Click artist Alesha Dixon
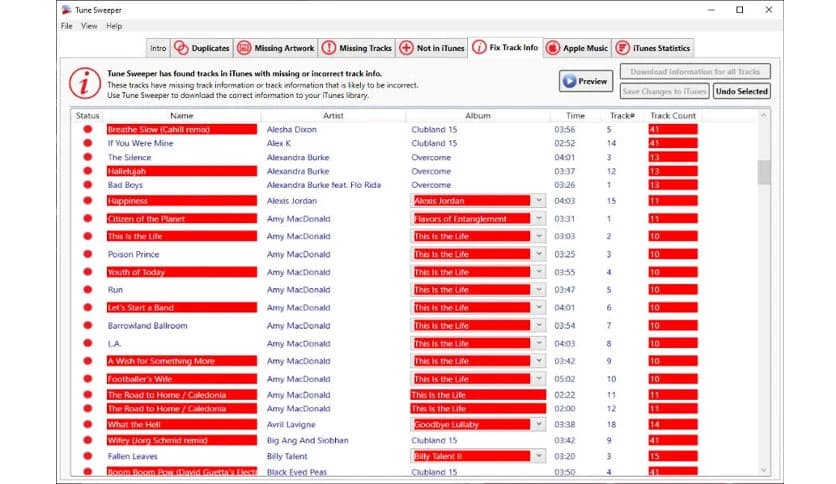 292,130
